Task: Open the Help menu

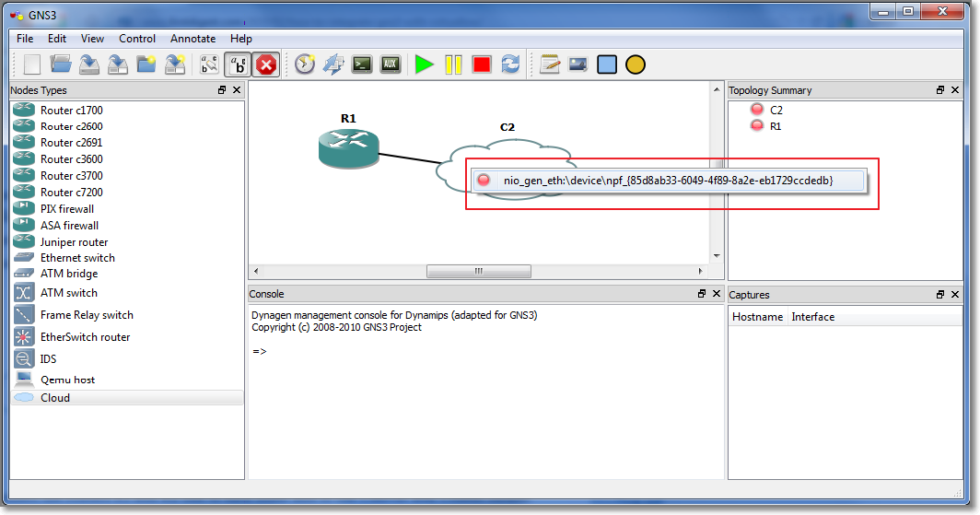Action: pos(241,39)
